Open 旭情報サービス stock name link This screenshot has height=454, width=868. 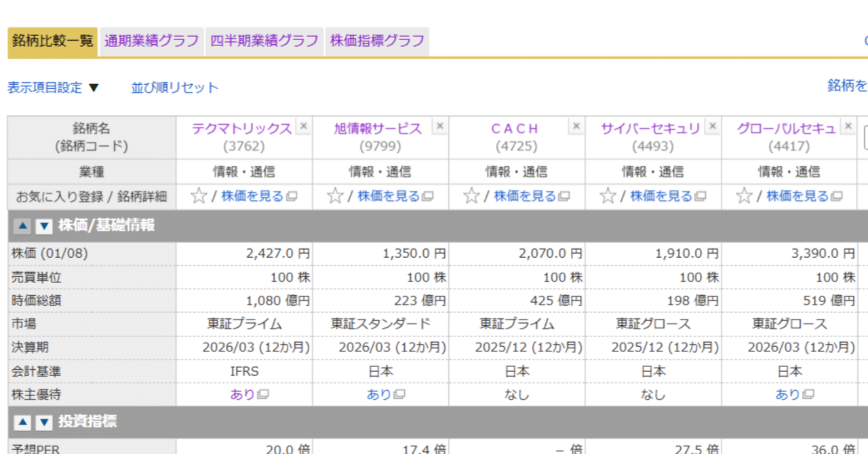pos(378,128)
